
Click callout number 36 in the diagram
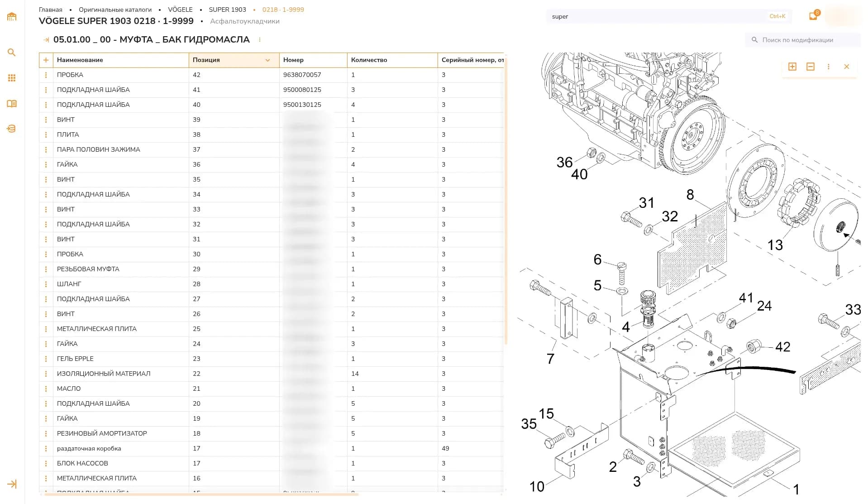pyautogui.click(x=564, y=162)
